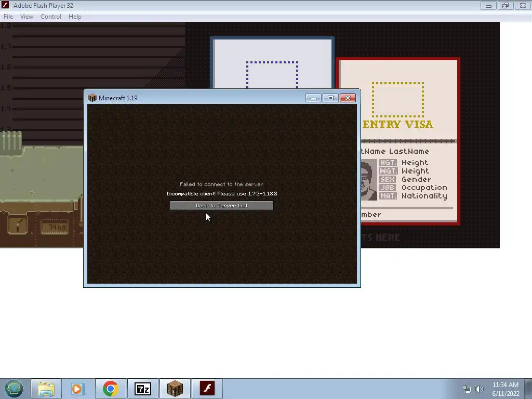
Task: Click the Minecraft 1.19 title bar icon
Action: pyautogui.click(x=92, y=98)
